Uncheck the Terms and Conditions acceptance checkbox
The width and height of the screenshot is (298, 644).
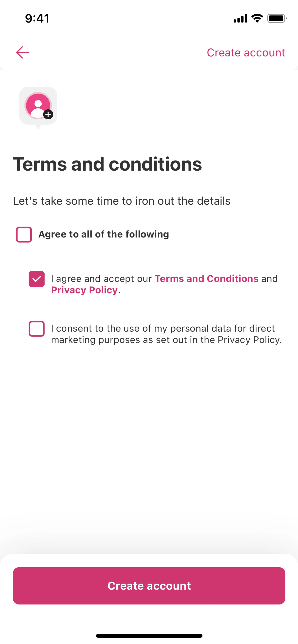point(37,279)
